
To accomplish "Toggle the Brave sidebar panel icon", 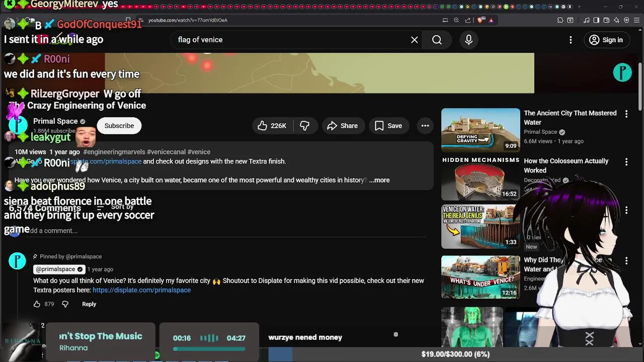I will pos(596,20).
